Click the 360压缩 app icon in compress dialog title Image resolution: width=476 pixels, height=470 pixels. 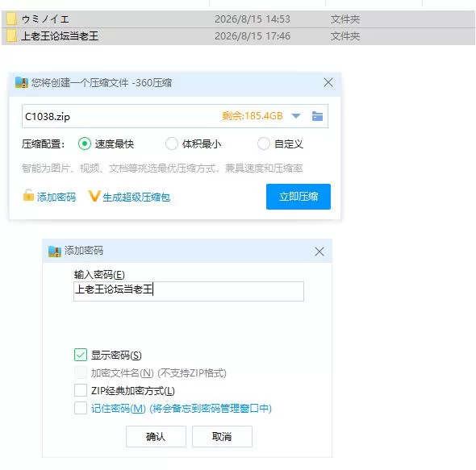(22, 82)
